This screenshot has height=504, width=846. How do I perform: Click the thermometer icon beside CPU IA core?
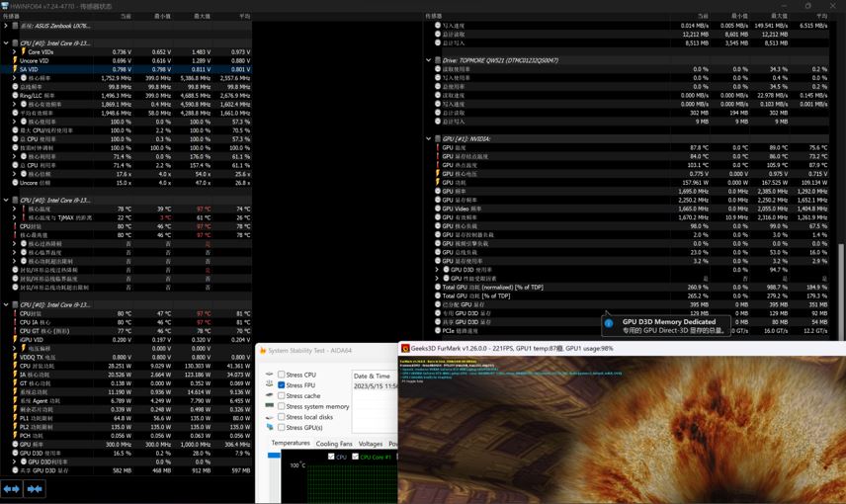point(15,322)
